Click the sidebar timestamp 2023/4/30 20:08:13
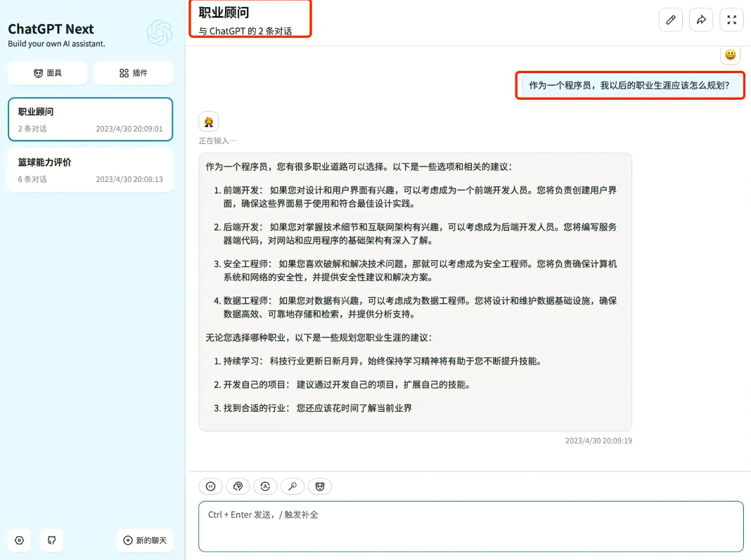 (129, 179)
